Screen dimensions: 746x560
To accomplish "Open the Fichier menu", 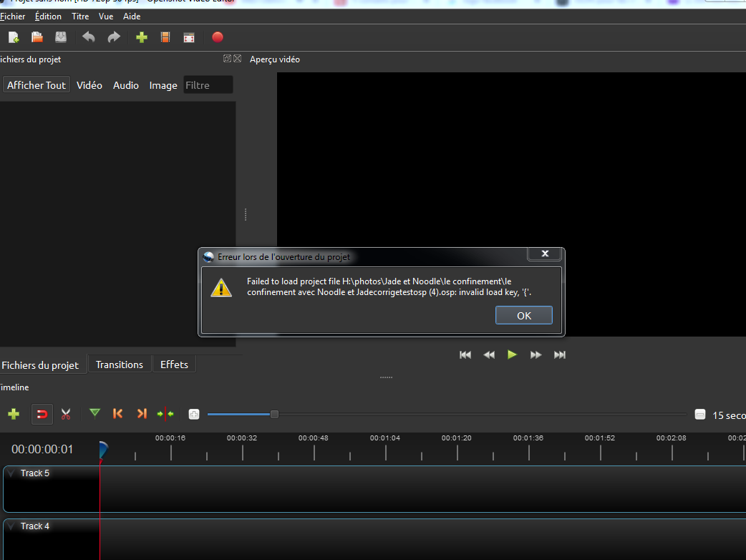I will 12,16.
